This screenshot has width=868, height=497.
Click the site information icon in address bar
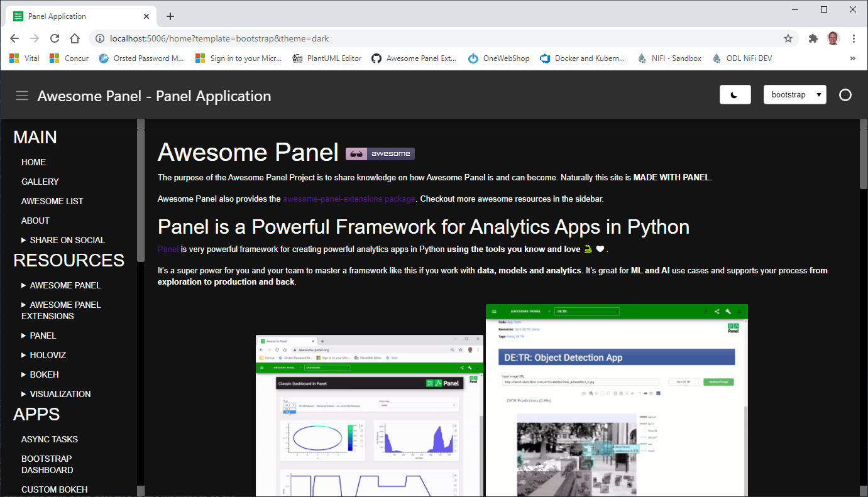[100, 38]
